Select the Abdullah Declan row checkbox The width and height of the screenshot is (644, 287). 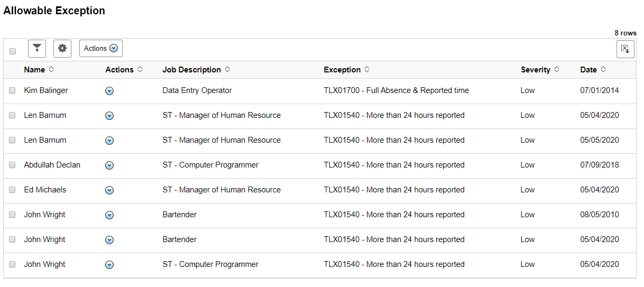click(x=13, y=165)
